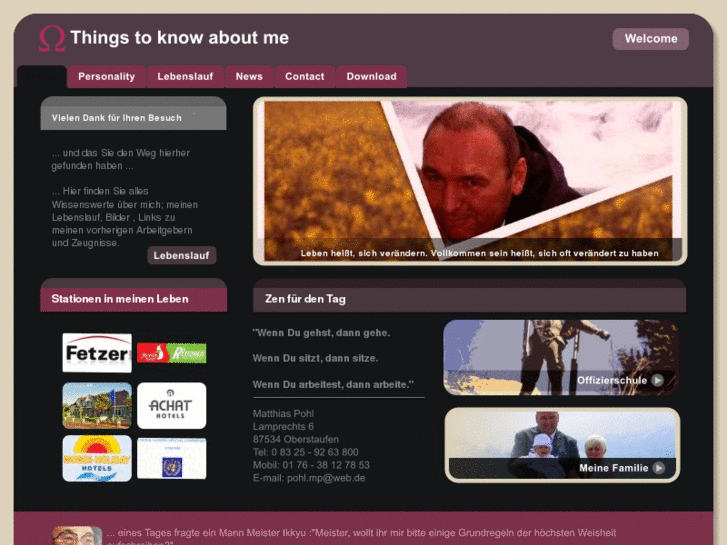Click the red-green Rewe style logo
The height and width of the screenshot is (545, 727).
pos(172,353)
